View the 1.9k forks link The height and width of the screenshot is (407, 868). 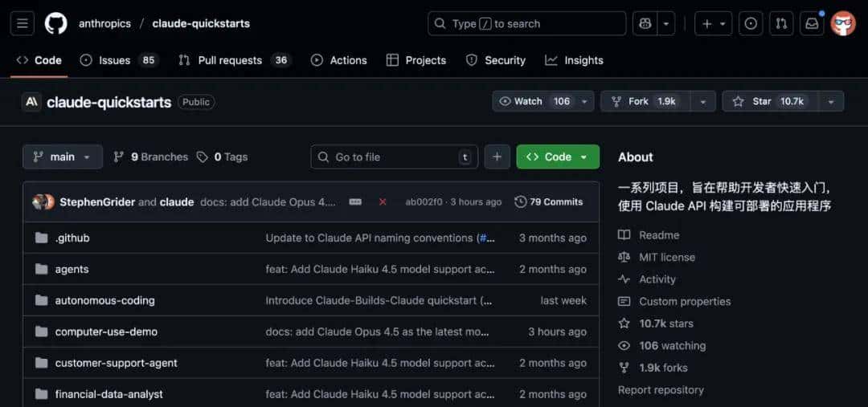[653, 368]
